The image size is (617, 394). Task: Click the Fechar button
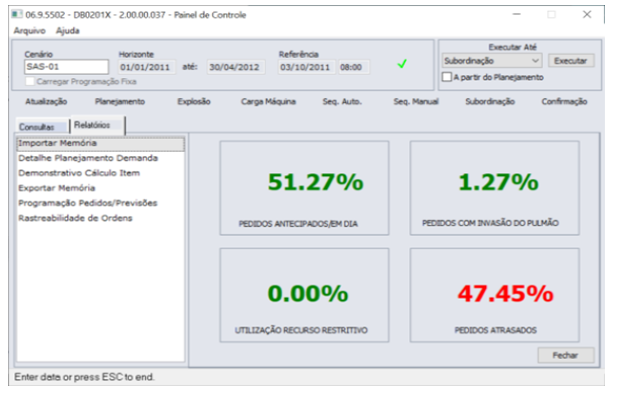click(x=565, y=355)
